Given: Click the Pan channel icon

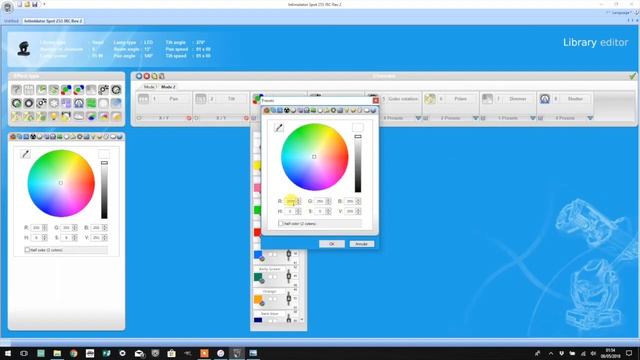Looking at the screenshot, I should pos(143,99).
